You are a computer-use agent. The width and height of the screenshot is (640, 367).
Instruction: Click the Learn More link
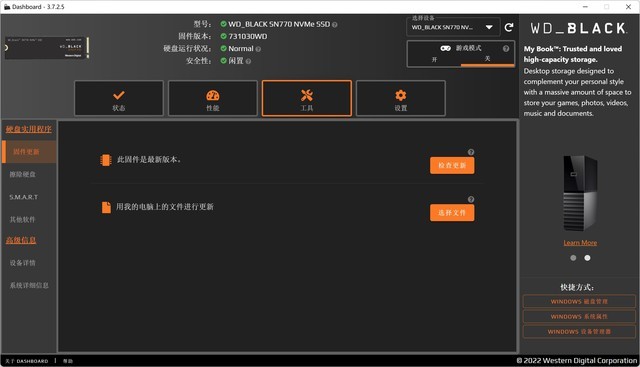[x=580, y=243]
